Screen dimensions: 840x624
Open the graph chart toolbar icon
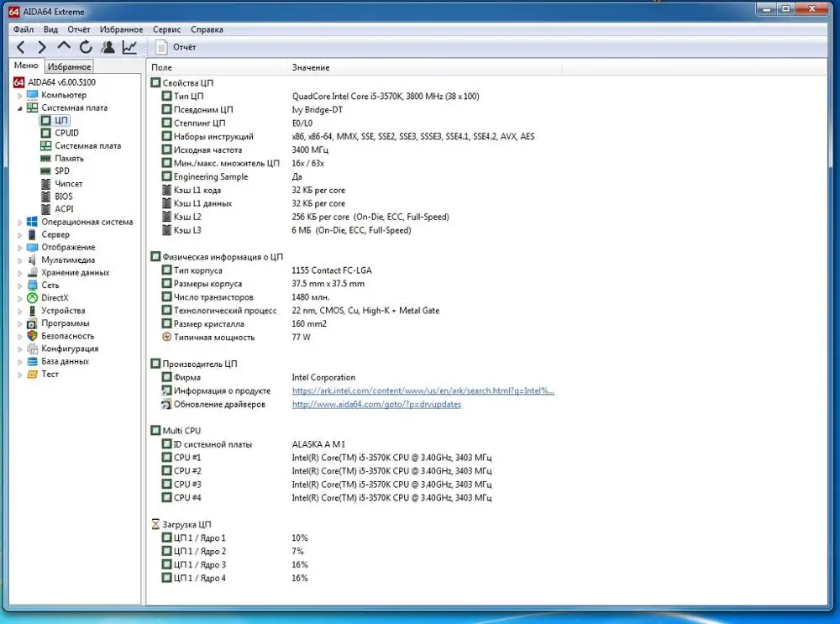pyautogui.click(x=129, y=47)
